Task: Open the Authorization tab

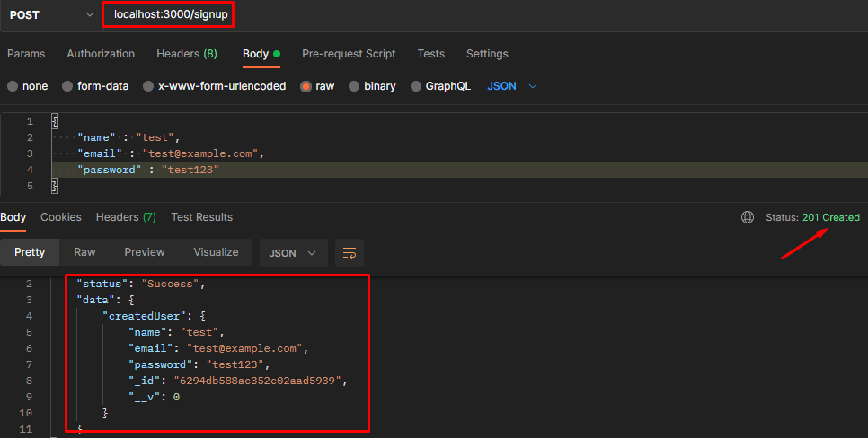Action: click(x=101, y=54)
